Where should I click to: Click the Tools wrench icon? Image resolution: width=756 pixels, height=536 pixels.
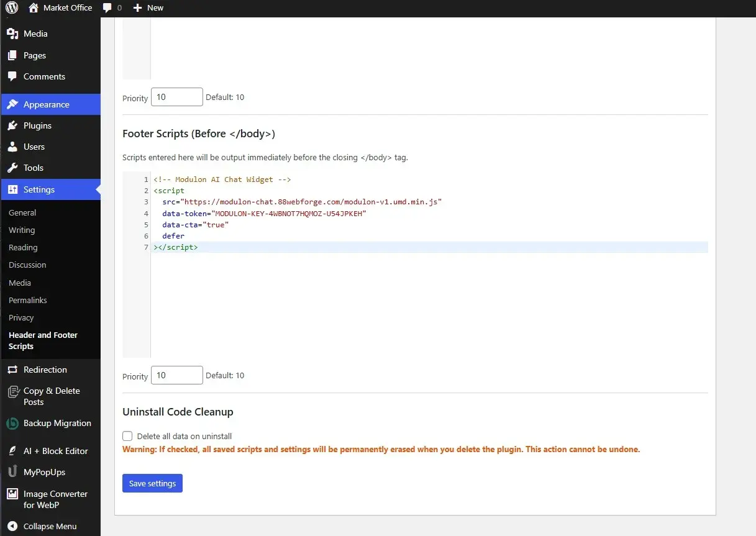[x=12, y=168]
